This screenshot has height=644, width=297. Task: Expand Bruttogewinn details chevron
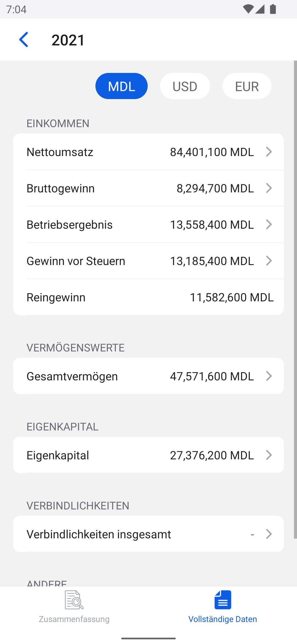click(x=269, y=188)
